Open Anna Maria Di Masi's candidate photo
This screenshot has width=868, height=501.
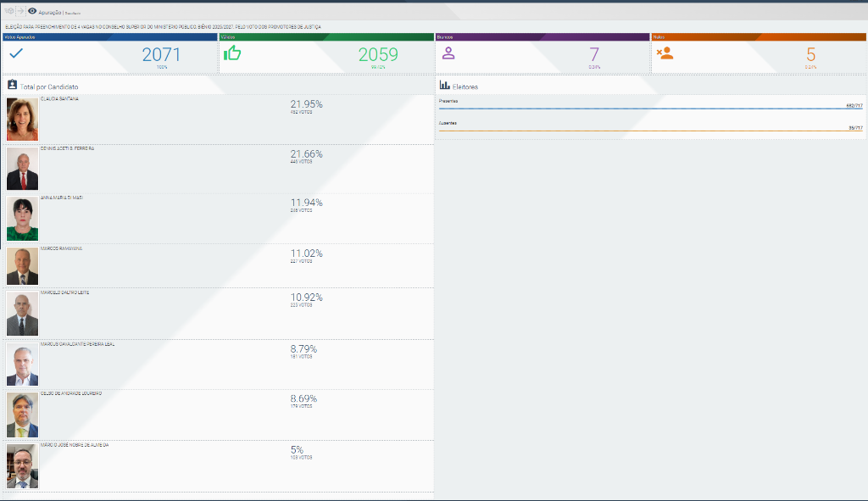point(22,218)
